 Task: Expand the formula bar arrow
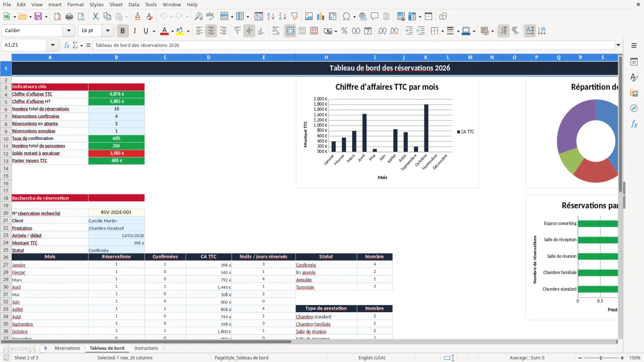[618, 45]
